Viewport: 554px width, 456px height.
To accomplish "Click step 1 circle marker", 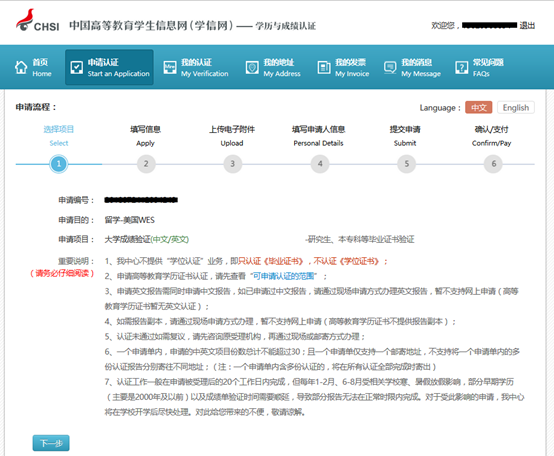I will [59, 164].
